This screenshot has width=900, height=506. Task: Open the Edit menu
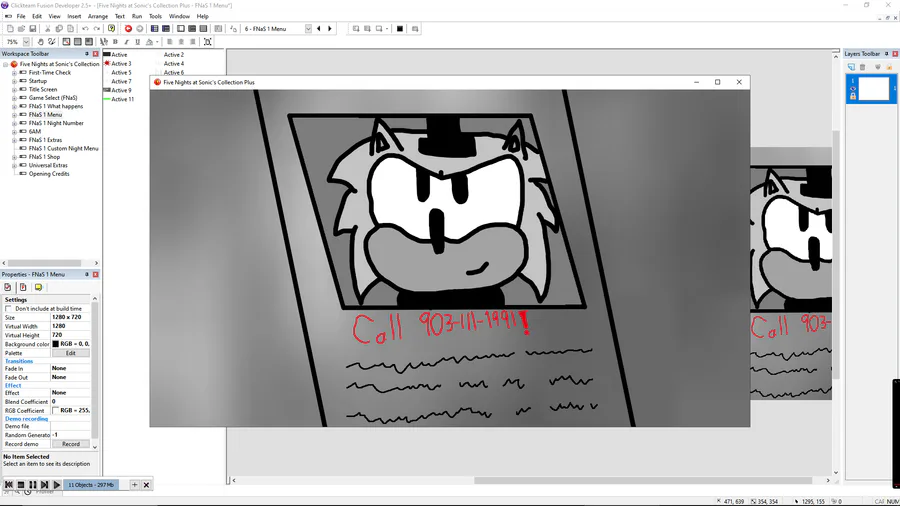click(37, 17)
